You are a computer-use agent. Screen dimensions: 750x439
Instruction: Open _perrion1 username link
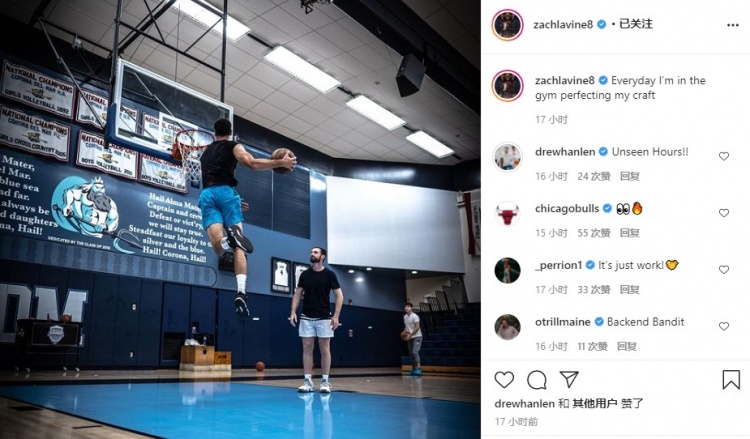tap(558, 265)
